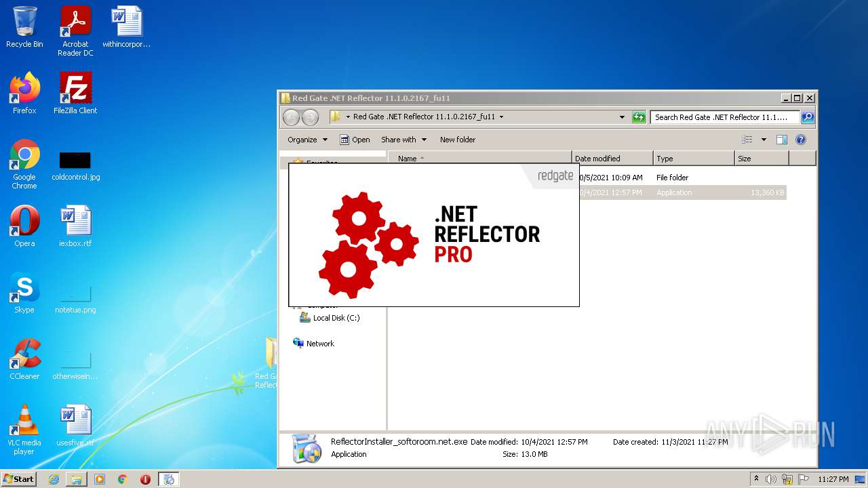This screenshot has width=868, height=488.
Task: Launch Firefox from the desktop
Action: [x=24, y=94]
